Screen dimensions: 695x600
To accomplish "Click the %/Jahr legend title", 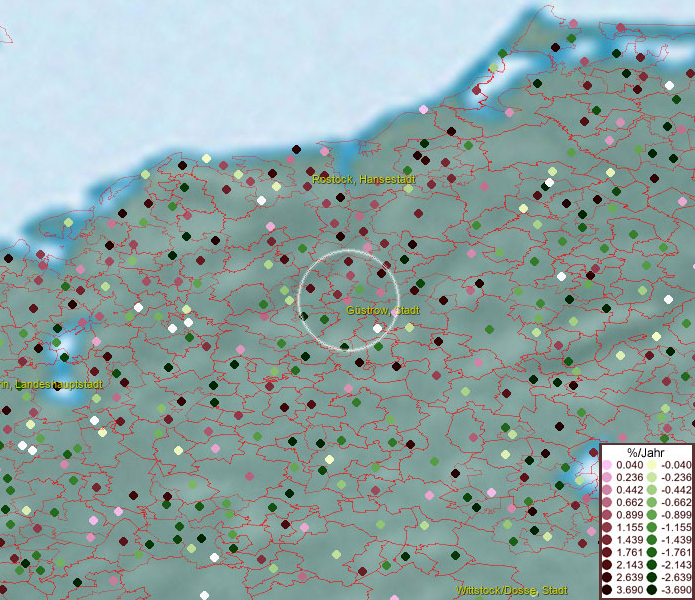I will pos(645,452).
